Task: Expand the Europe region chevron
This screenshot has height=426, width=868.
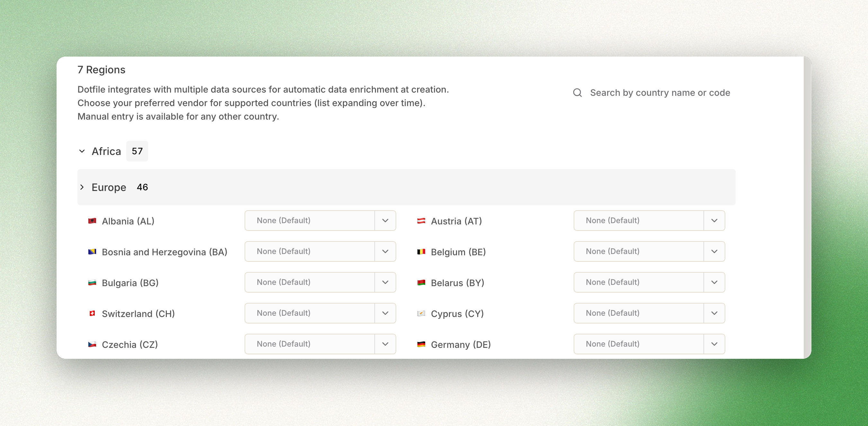Action: tap(82, 187)
